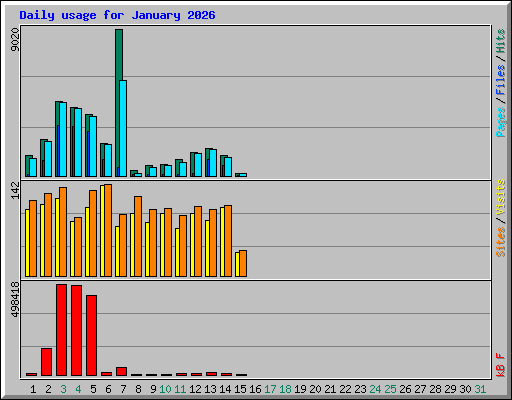The height and width of the screenshot is (400, 512).
Task: Click the orange Sites legend label
Action: [500, 242]
